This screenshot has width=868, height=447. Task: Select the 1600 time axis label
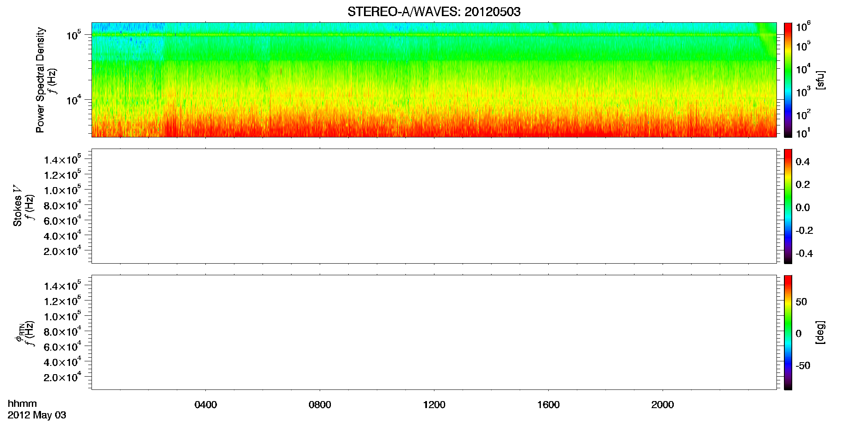(x=548, y=405)
